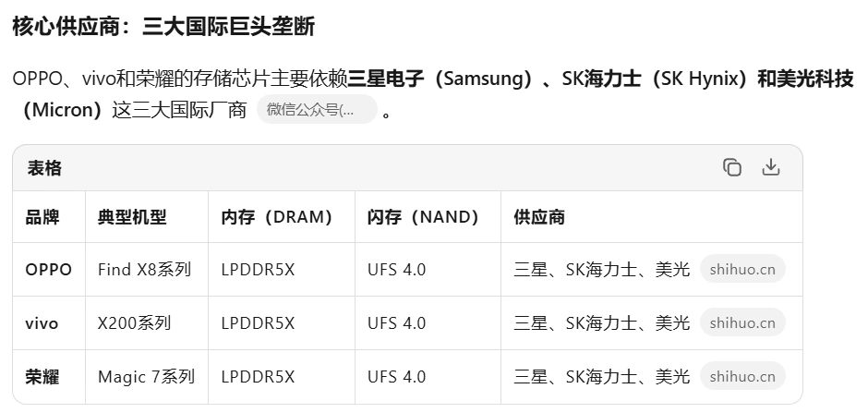Open the shihuo.cn source in the vivo row
This screenshot has width=868, height=413.
click(742, 323)
